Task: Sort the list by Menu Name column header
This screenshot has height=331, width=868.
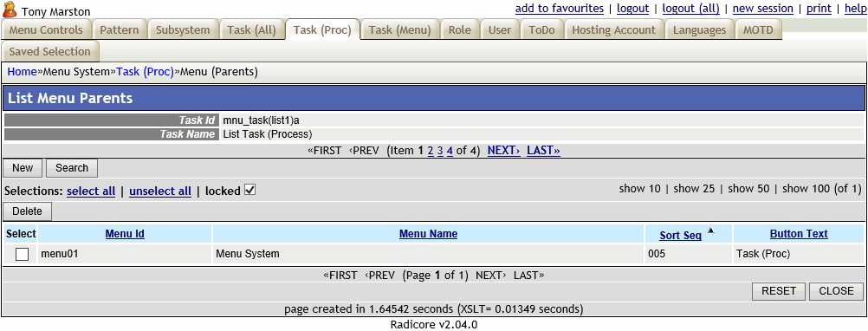Action: coord(428,234)
